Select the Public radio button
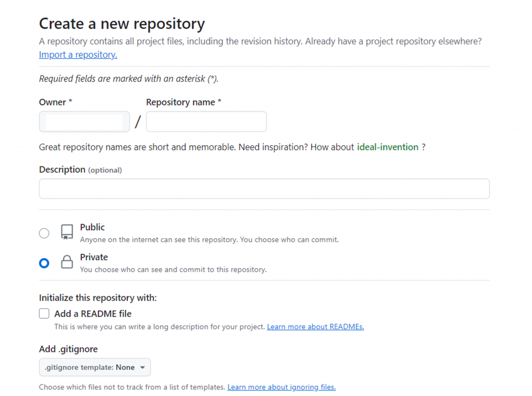This screenshot has width=532, height=396. 44,233
